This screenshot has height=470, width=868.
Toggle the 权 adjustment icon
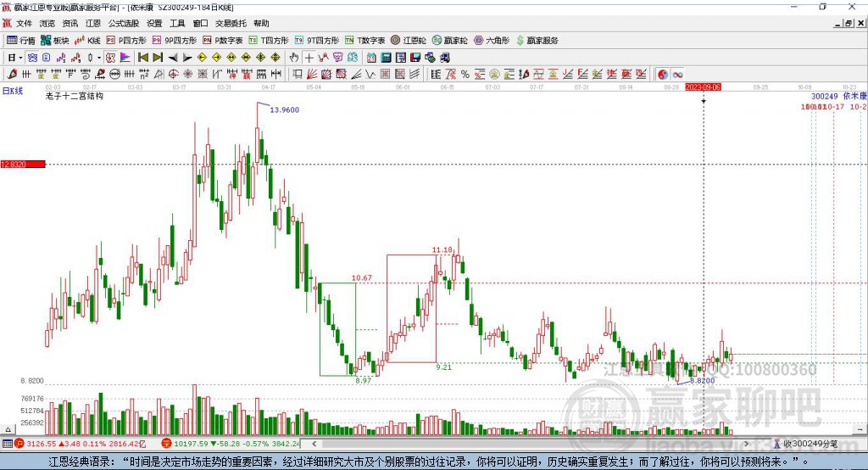click(110, 57)
